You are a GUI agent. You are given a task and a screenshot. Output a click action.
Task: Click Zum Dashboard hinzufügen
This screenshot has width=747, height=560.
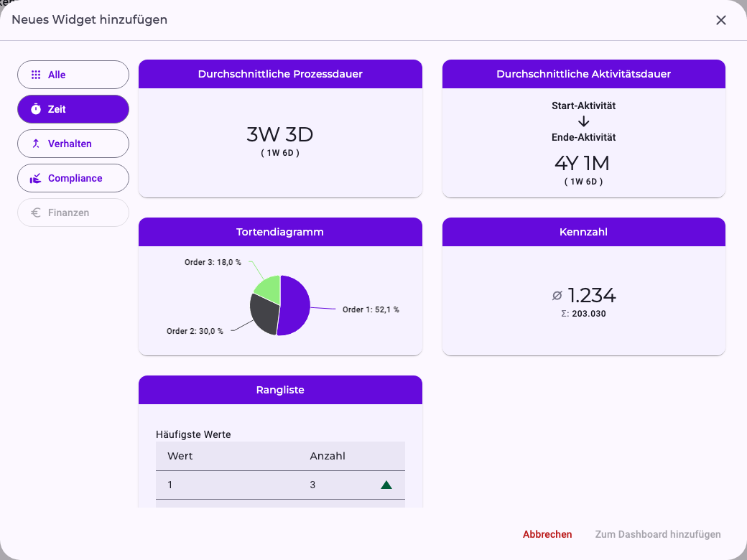point(658,534)
